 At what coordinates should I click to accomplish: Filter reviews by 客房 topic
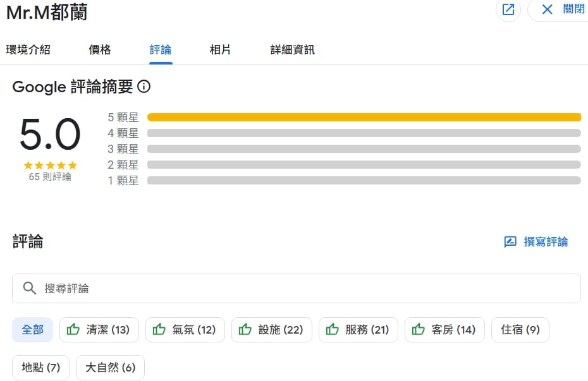tap(444, 329)
